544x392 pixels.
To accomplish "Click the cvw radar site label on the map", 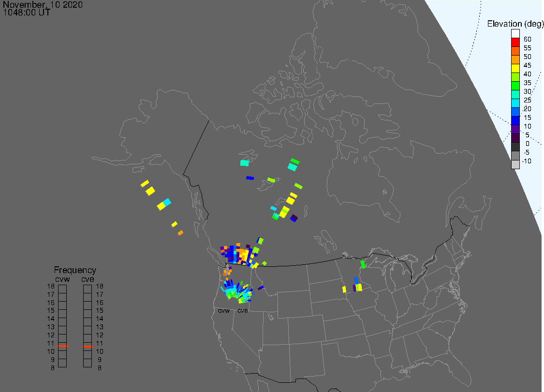I will 224,310.
